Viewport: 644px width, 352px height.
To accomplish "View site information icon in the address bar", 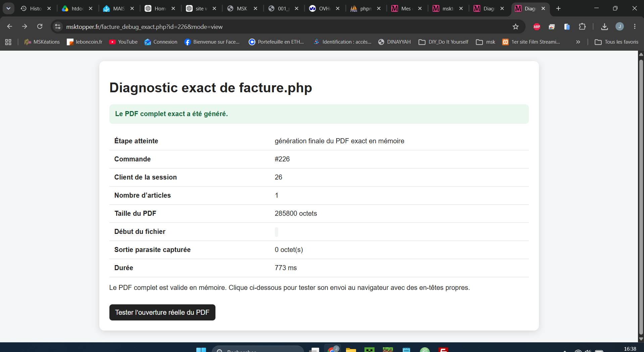I will (58, 27).
